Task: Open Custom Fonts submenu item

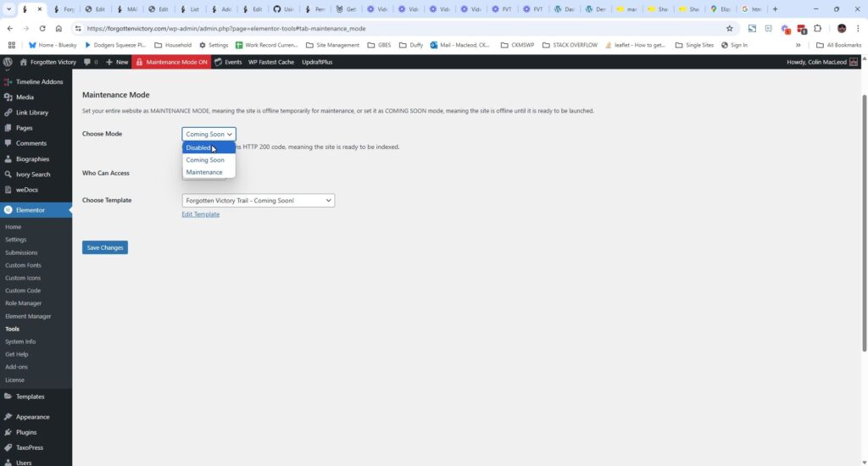Action: click(23, 265)
